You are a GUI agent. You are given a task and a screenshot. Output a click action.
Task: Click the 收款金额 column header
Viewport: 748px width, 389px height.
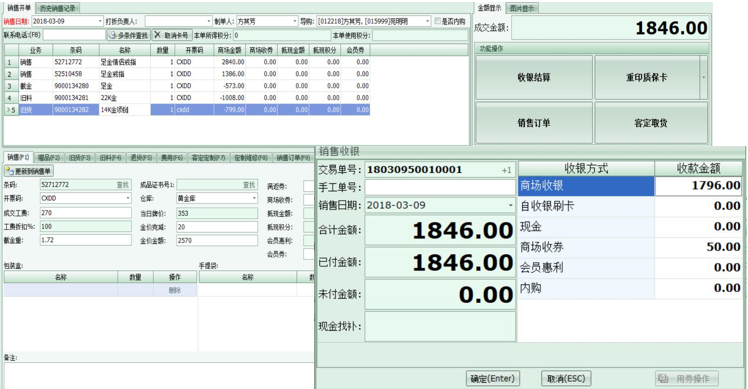(699, 168)
